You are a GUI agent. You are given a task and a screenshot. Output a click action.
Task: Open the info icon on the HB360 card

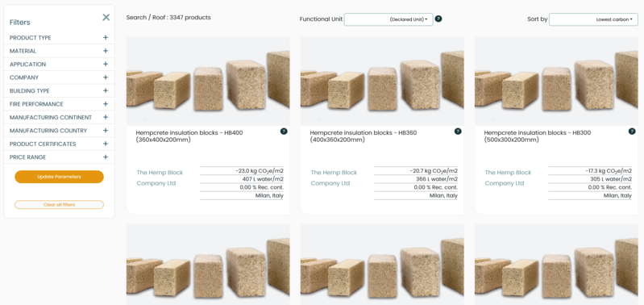coord(458,132)
